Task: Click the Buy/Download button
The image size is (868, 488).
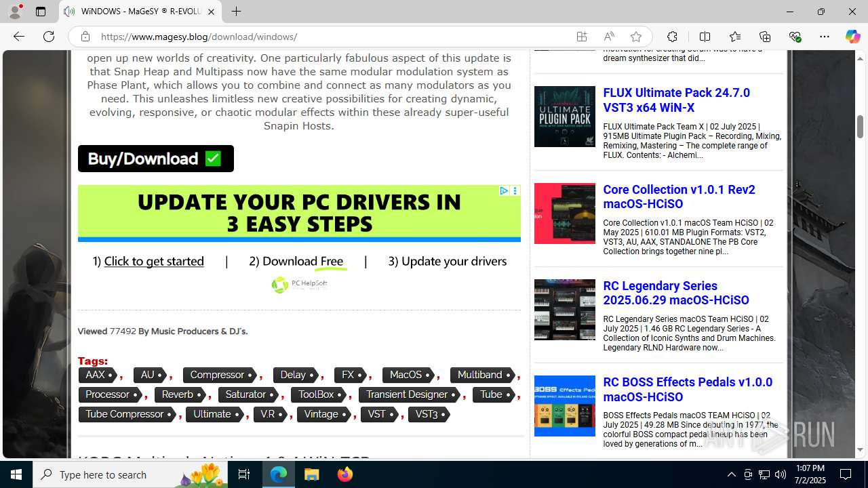Action: click(156, 159)
